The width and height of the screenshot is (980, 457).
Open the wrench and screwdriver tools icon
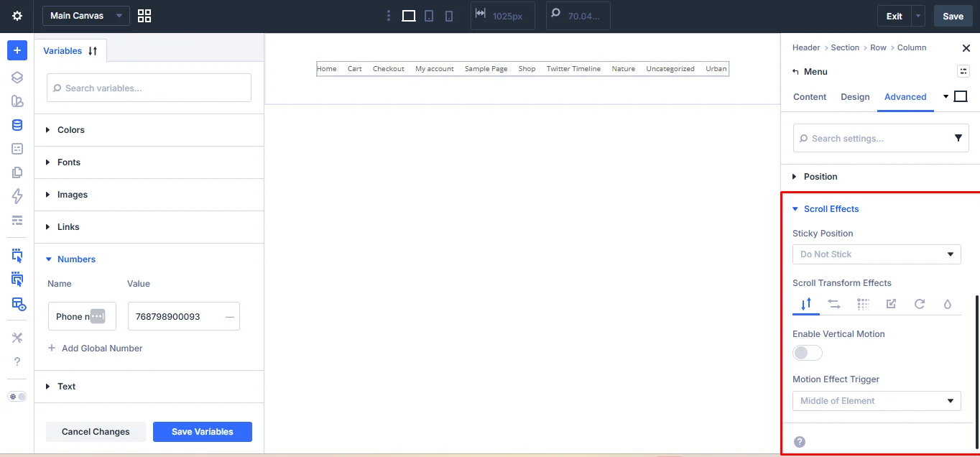17,338
